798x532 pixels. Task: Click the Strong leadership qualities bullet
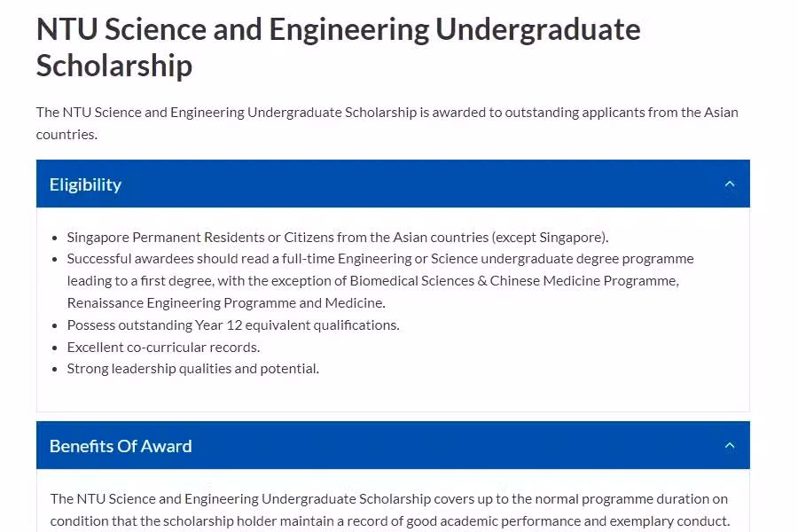click(193, 369)
